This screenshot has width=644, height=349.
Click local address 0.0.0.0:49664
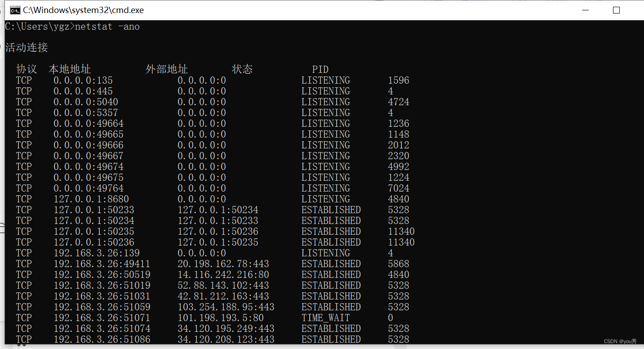pyautogui.click(x=89, y=124)
